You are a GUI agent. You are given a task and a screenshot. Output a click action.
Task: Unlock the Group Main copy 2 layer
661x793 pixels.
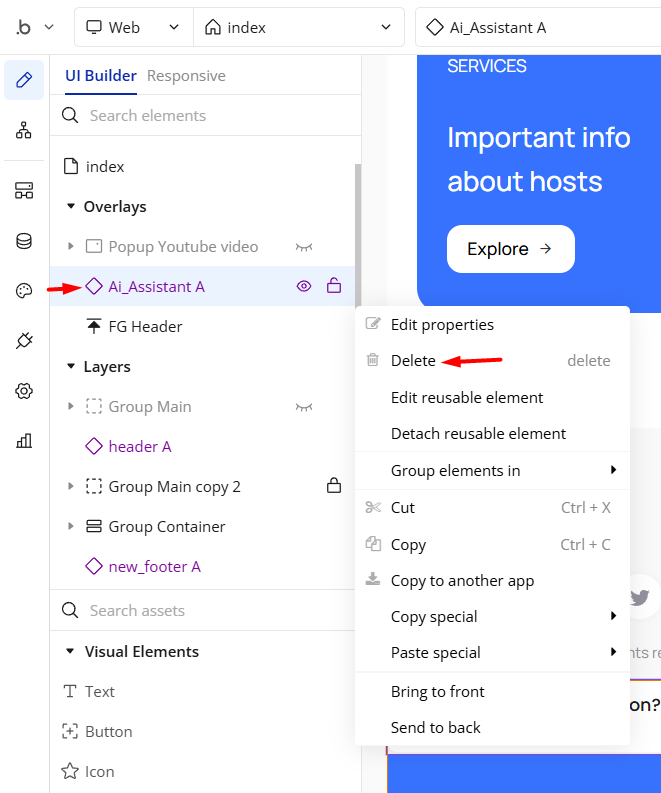coord(334,486)
